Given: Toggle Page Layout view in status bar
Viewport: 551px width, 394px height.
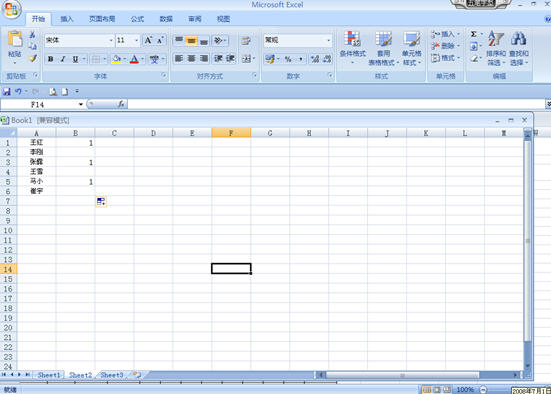Looking at the screenshot, I should (x=437, y=389).
